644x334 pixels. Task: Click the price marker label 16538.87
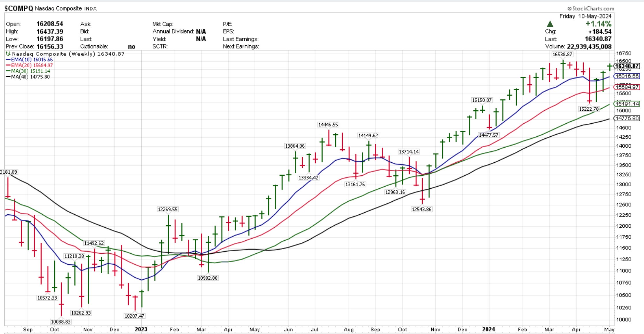pyautogui.click(x=562, y=54)
